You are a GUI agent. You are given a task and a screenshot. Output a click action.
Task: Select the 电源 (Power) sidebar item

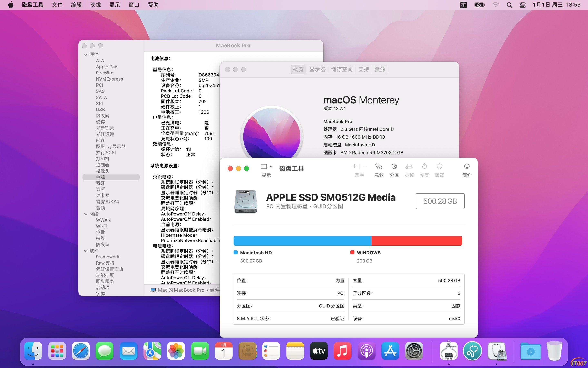click(x=111, y=177)
